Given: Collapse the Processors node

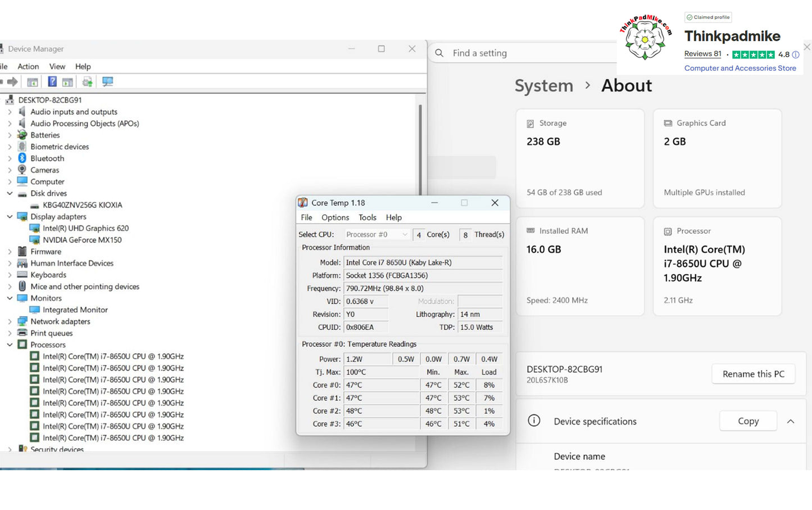Looking at the screenshot, I should [x=10, y=345].
